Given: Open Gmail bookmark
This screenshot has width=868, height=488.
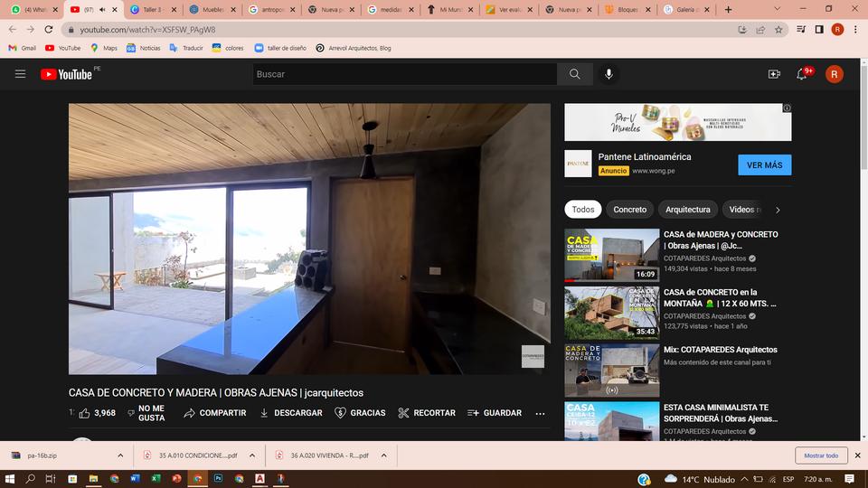Looking at the screenshot, I should pyautogui.click(x=22, y=48).
